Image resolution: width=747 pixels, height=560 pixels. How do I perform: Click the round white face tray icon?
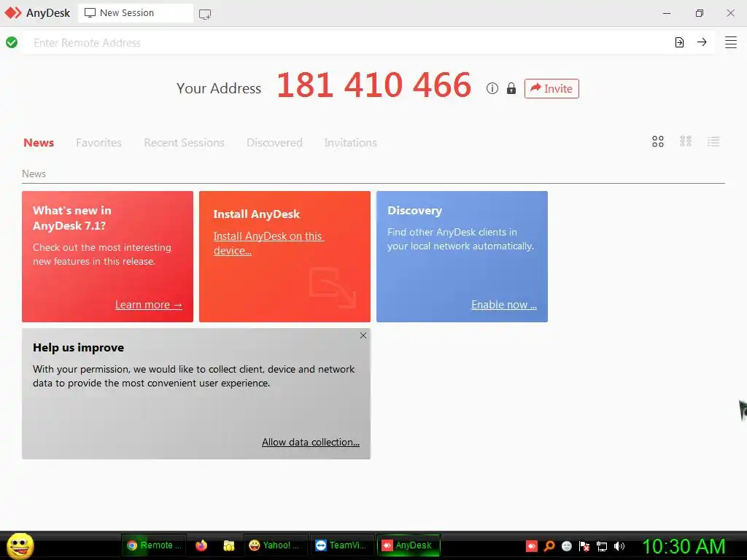pyautogui.click(x=566, y=546)
